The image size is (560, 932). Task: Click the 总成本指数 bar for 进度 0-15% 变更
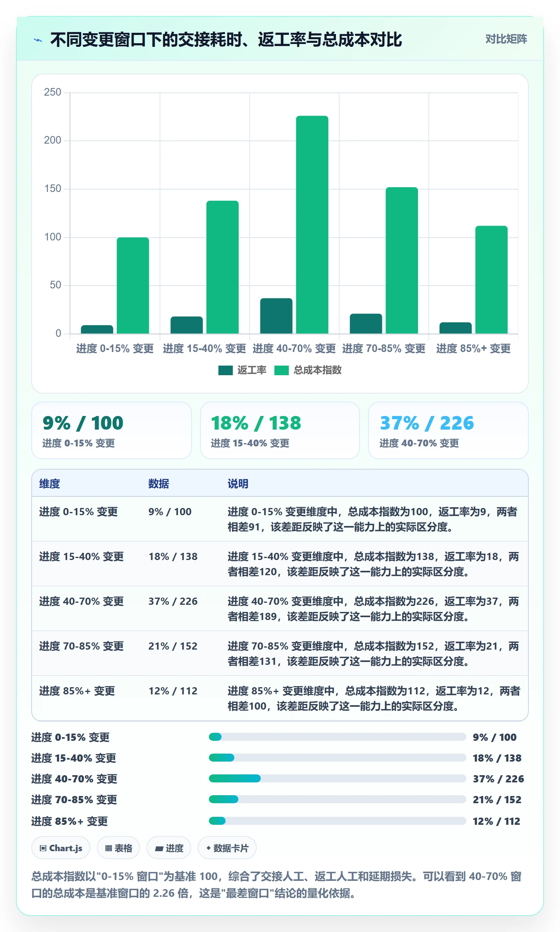(x=133, y=286)
